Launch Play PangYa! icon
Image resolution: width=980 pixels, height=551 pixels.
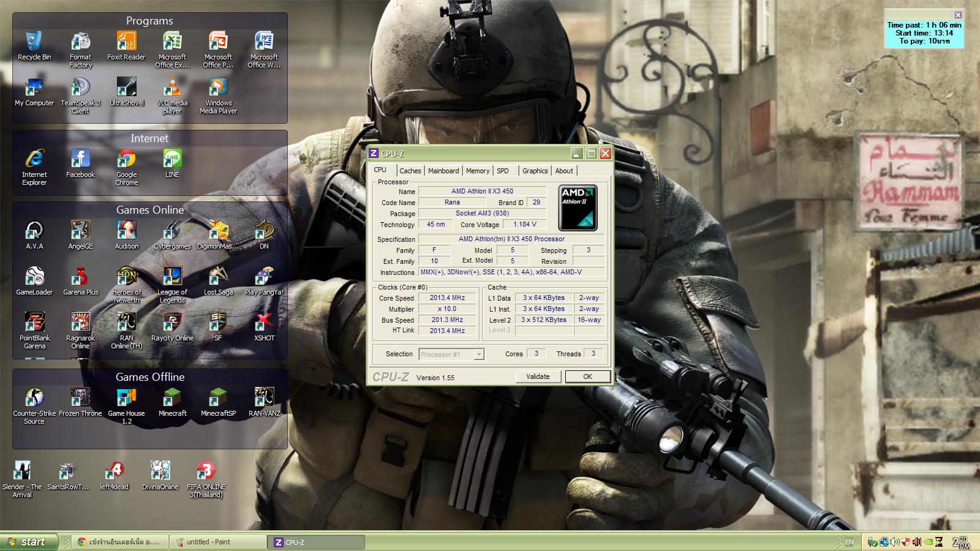(x=264, y=281)
